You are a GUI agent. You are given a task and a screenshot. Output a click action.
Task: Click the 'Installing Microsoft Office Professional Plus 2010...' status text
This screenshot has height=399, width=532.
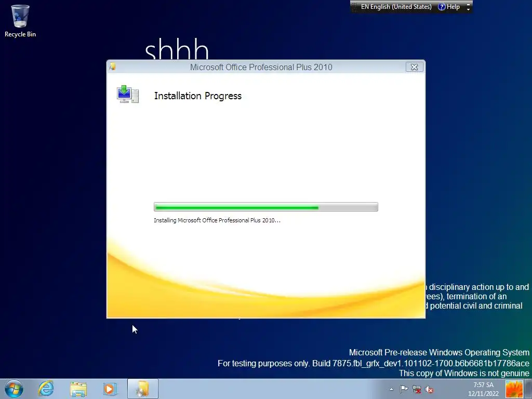click(217, 220)
